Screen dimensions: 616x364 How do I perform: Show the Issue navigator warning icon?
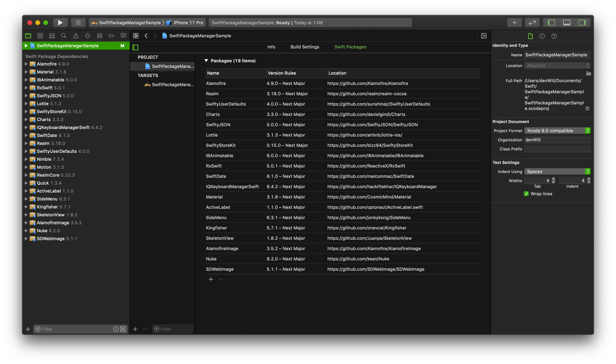tap(76, 36)
